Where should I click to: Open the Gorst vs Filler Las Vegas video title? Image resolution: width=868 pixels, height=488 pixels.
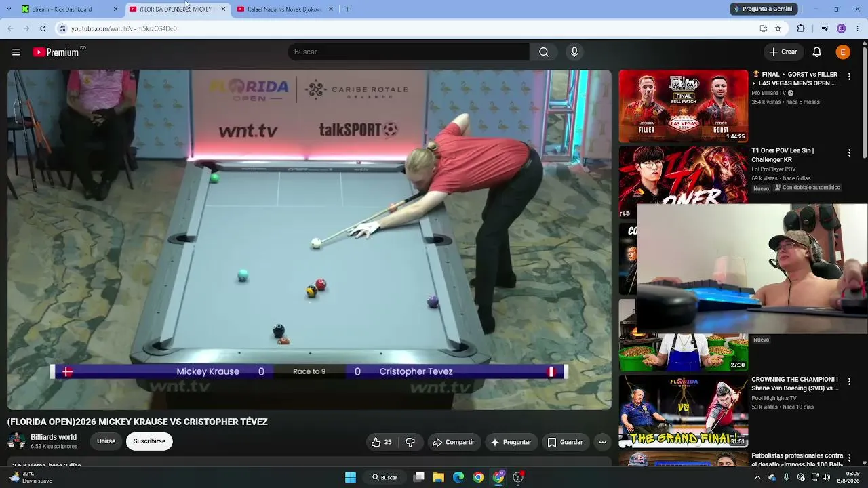click(795, 79)
